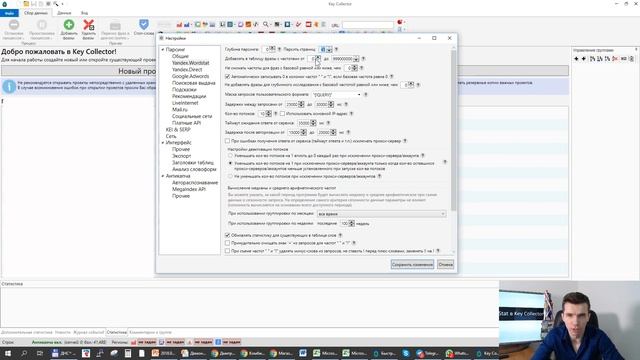Select 'Yandex.Wordstat' in settings tree
Screen dimensions: 640x360
tap(191, 63)
